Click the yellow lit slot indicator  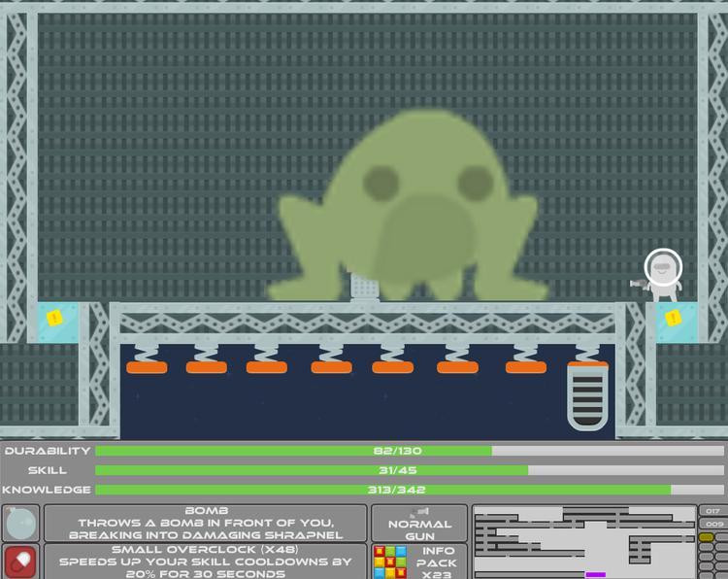click(x=707, y=537)
